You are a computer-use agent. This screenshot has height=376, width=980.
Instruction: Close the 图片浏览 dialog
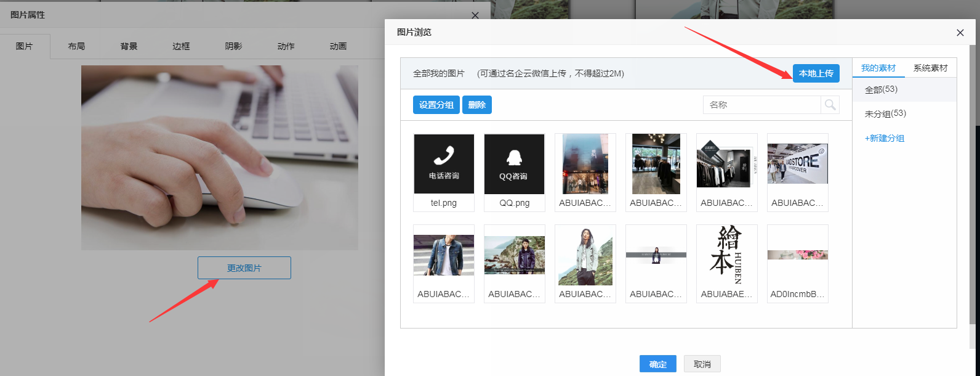(960, 33)
